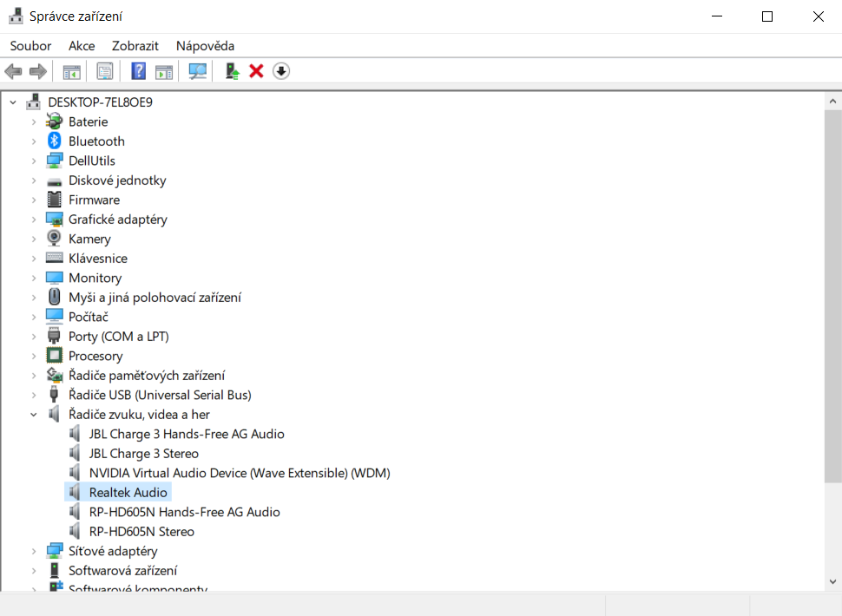The height and width of the screenshot is (616, 842).
Task: Select Řadiče paměťových zařízení label
Action: pos(147,375)
